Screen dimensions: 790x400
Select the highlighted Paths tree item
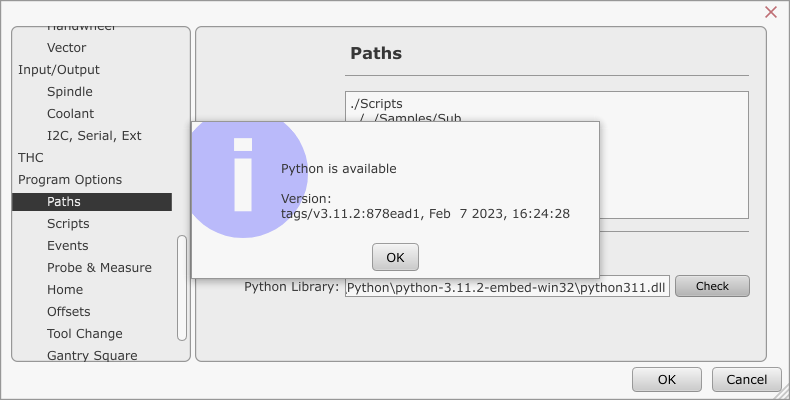(x=64, y=201)
